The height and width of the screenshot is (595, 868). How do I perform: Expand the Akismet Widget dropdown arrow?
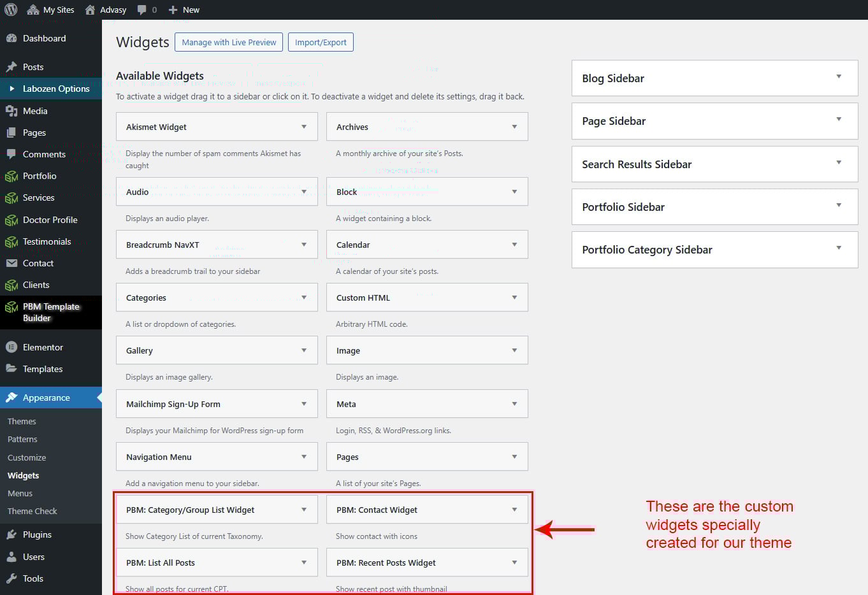click(304, 127)
